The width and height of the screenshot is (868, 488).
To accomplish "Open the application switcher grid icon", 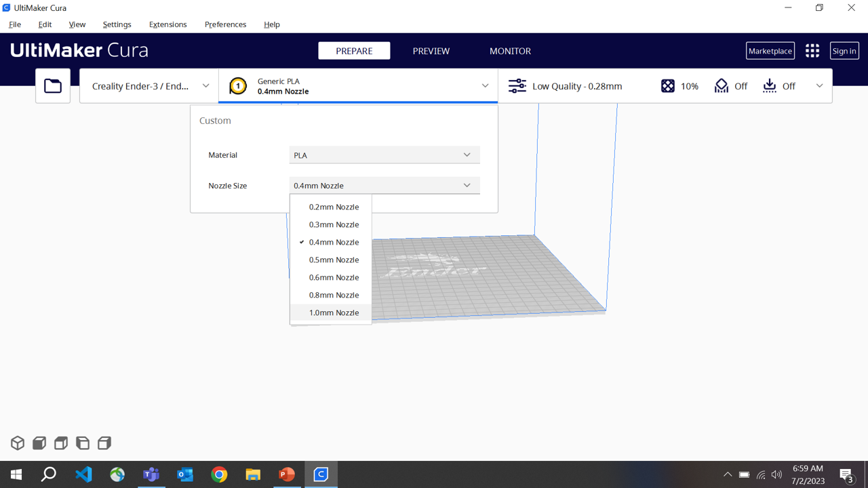I will (x=812, y=51).
